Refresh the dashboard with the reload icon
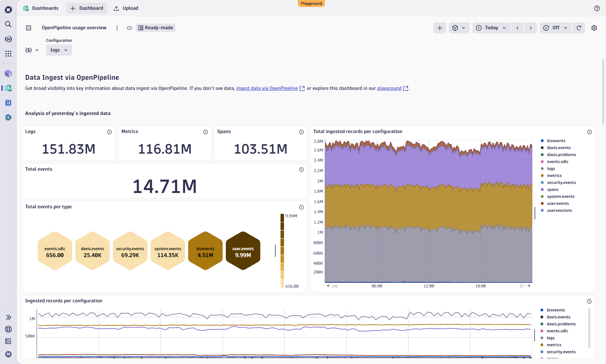This screenshot has height=364, width=606. coord(579,28)
